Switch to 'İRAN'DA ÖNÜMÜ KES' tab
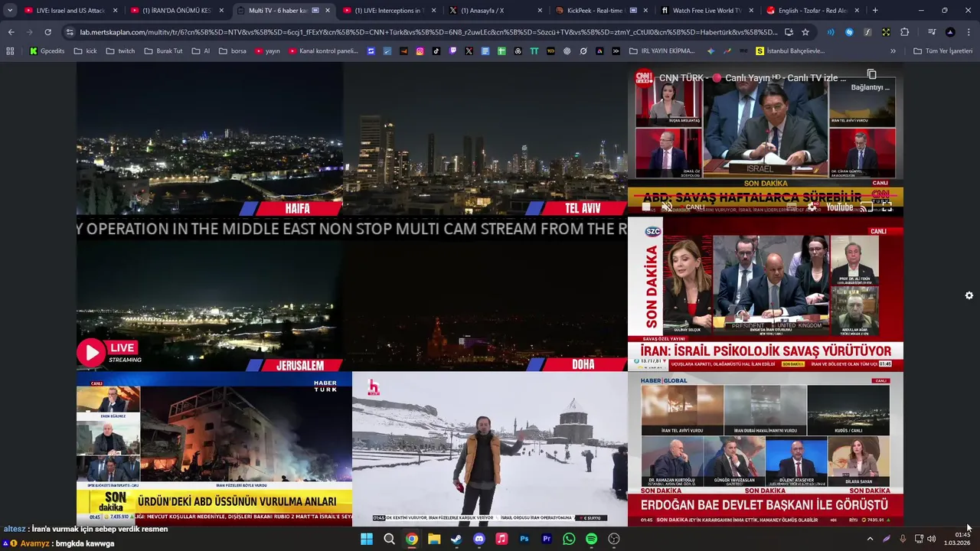The image size is (980, 551). click(176, 11)
